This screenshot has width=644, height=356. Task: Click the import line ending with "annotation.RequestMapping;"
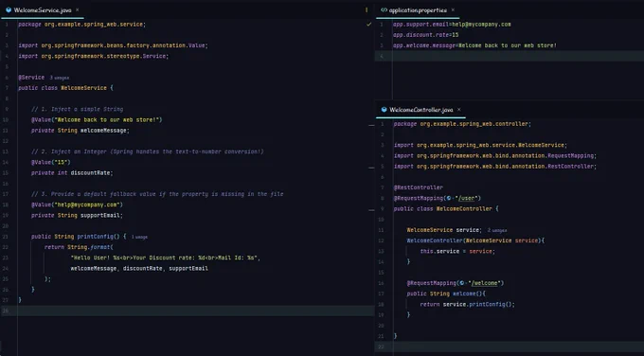pos(495,156)
